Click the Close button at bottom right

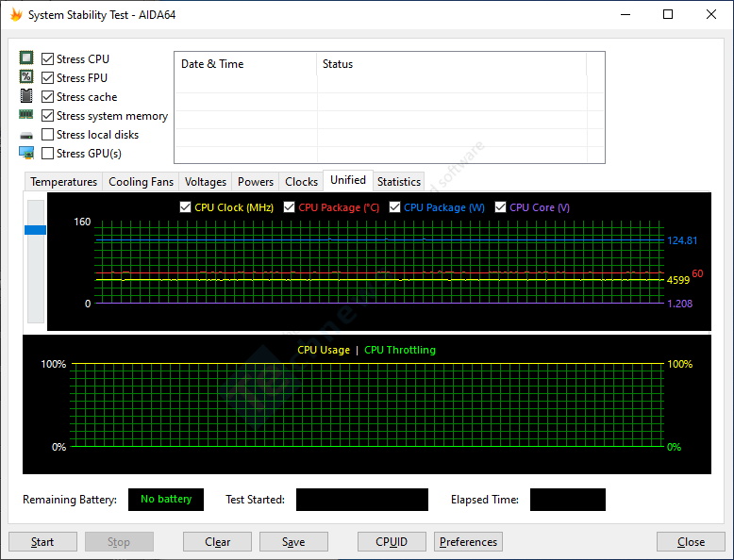tap(691, 542)
